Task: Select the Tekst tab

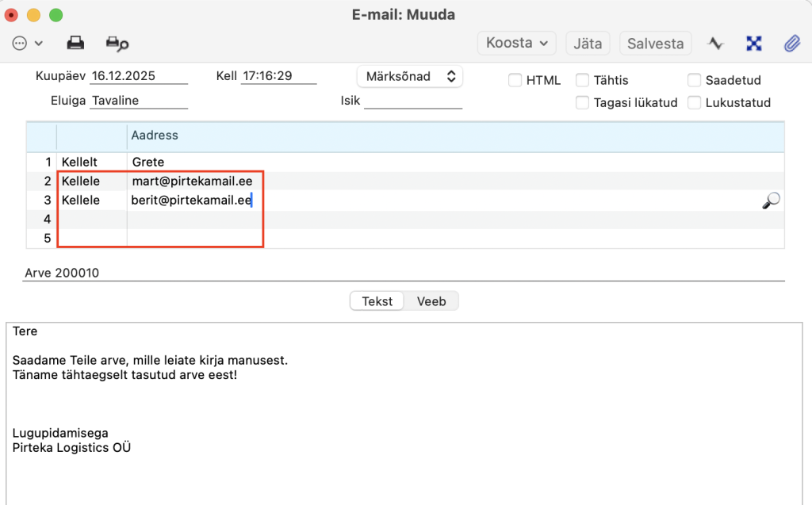Action: click(377, 301)
